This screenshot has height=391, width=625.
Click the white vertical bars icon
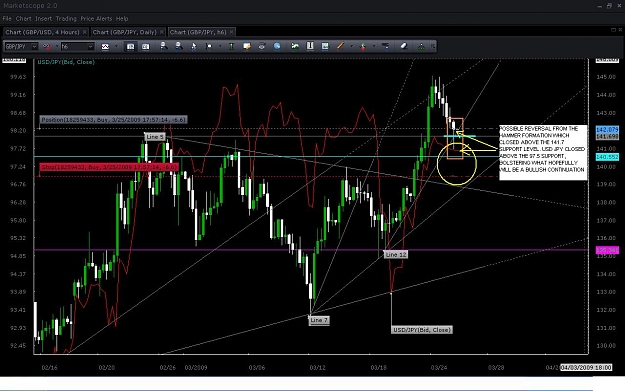(x=310, y=46)
